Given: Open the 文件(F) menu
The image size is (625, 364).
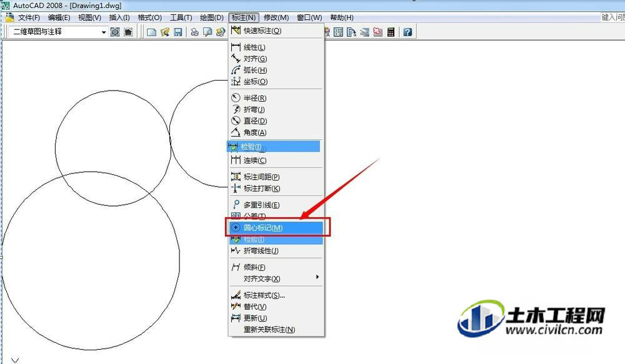Looking at the screenshot, I should pos(29,17).
